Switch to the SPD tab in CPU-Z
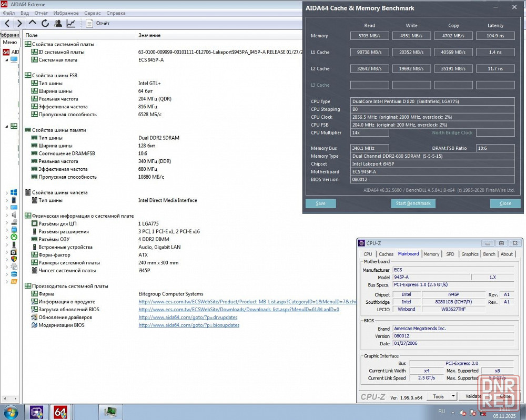This screenshot has width=526, height=420. (x=450, y=254)
